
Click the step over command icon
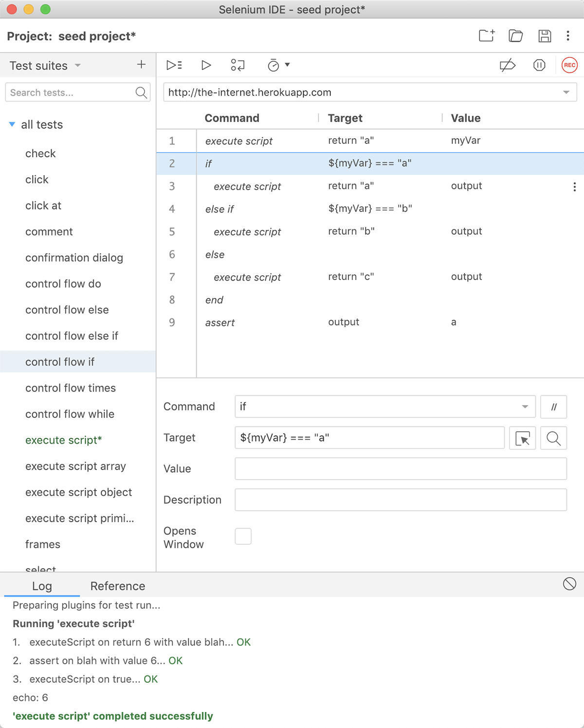(237, 65)
